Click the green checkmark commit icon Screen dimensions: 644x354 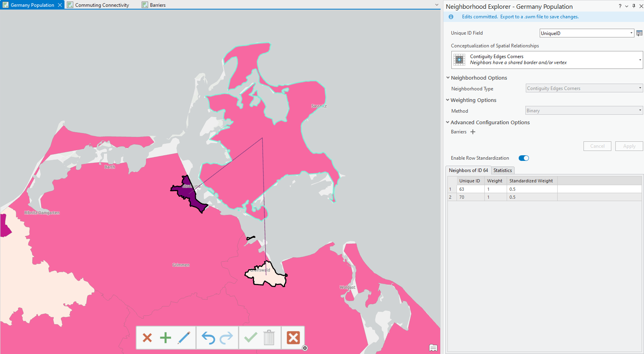[x=251, y=338]
